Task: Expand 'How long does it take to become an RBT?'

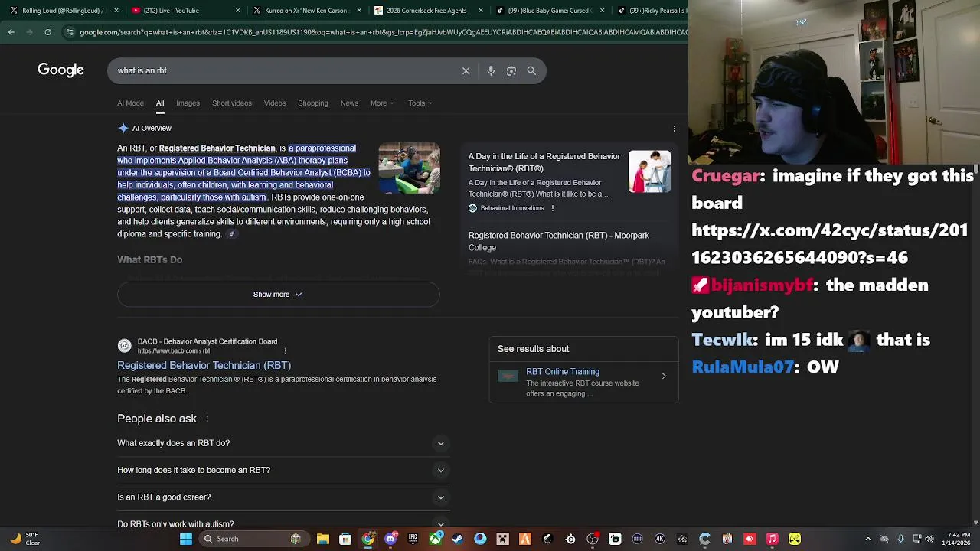Action: [282, 470]
